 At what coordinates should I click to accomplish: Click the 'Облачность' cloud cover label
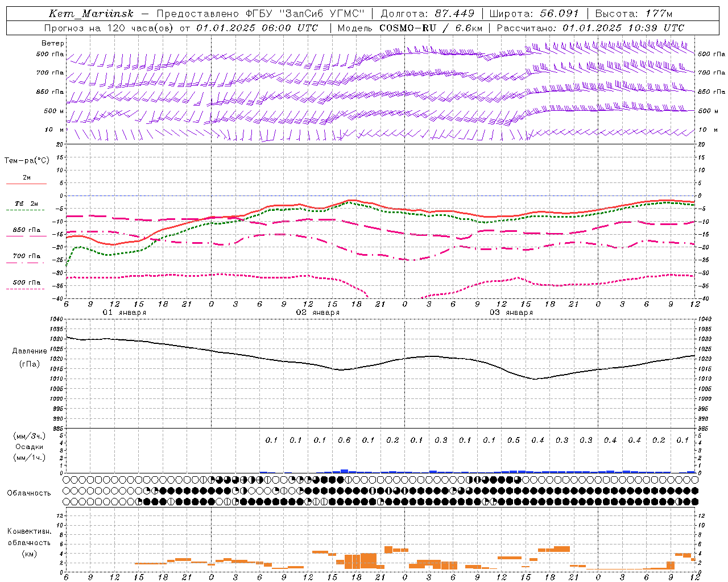point(29,493)
